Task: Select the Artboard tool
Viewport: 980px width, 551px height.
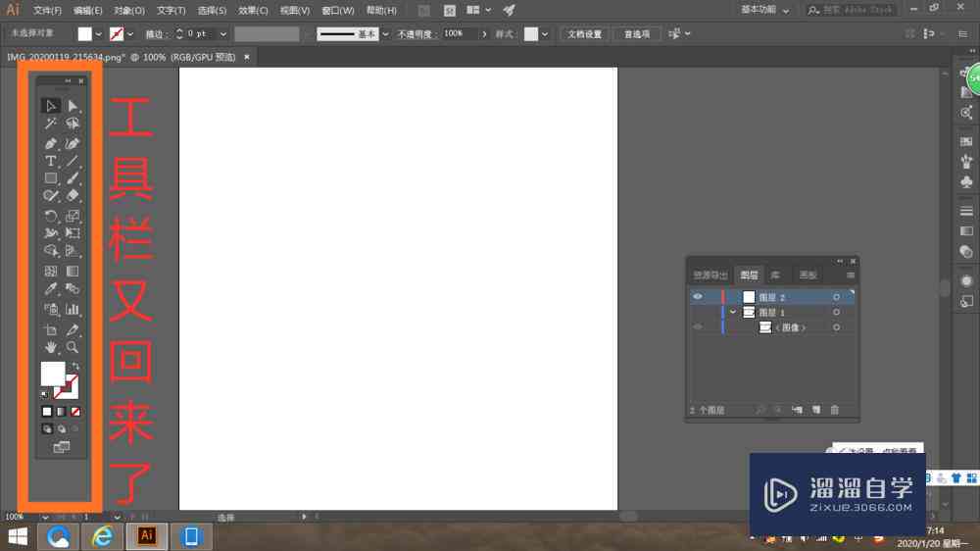Action: (x=51, y=329)
